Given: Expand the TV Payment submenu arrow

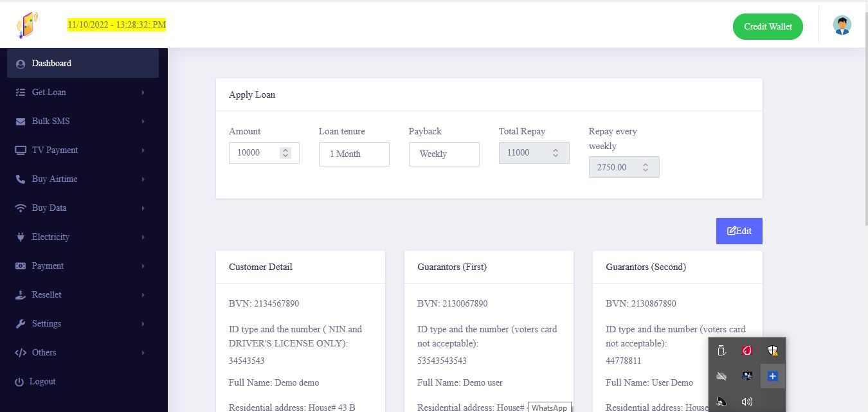Looking at the screenshot, I should point(143,150).
